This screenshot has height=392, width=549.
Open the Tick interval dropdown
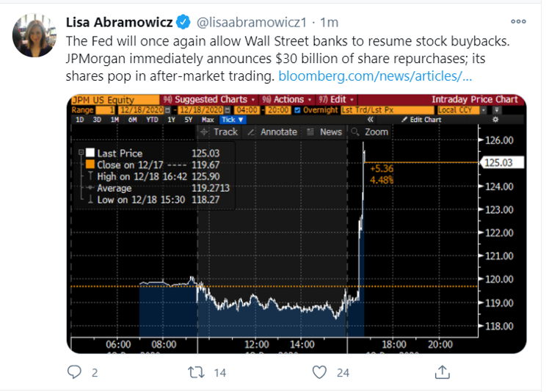[232, 120]
